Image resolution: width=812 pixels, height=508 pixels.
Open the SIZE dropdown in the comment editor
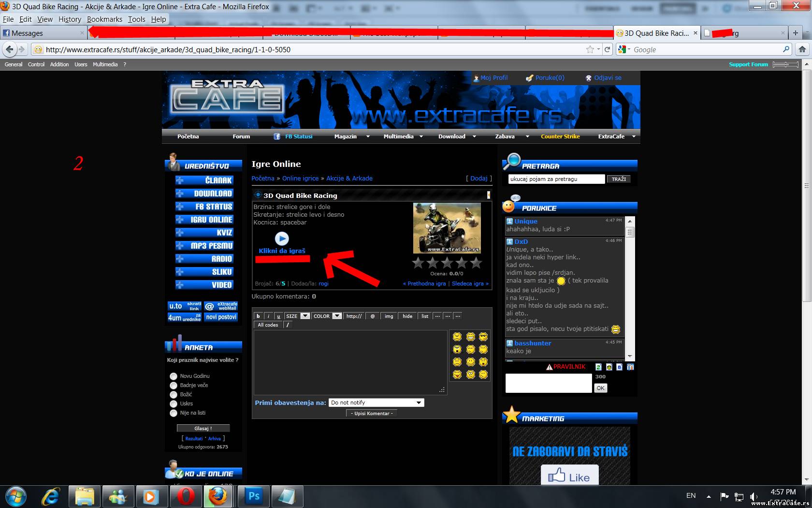pos(297,316)
